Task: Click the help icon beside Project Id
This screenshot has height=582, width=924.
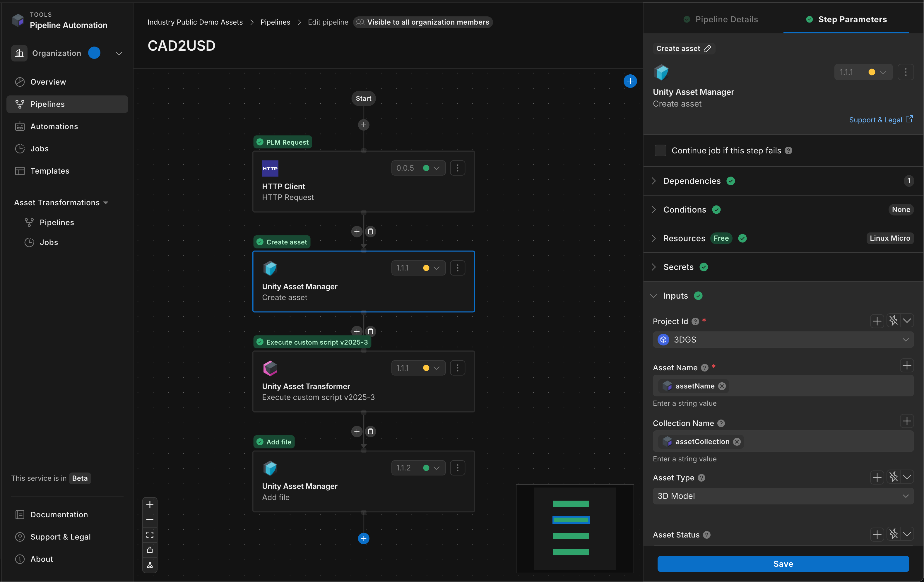Action: 695,321
